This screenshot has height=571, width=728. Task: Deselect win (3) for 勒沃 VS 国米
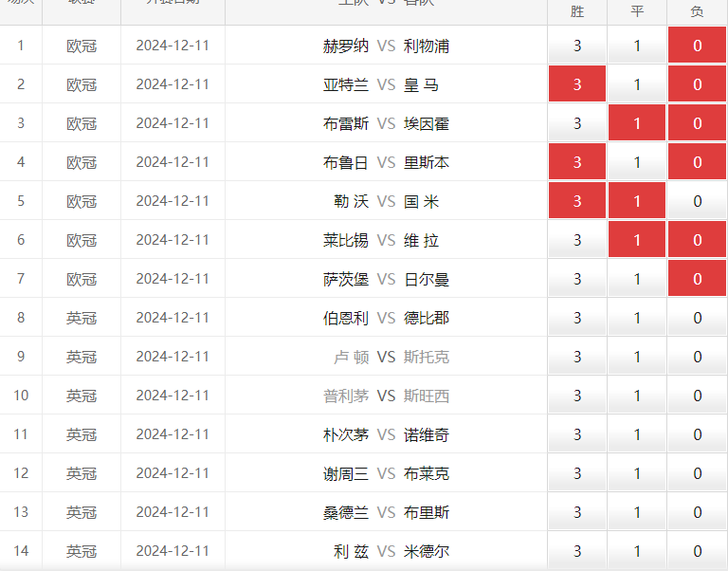pos(577,201)
